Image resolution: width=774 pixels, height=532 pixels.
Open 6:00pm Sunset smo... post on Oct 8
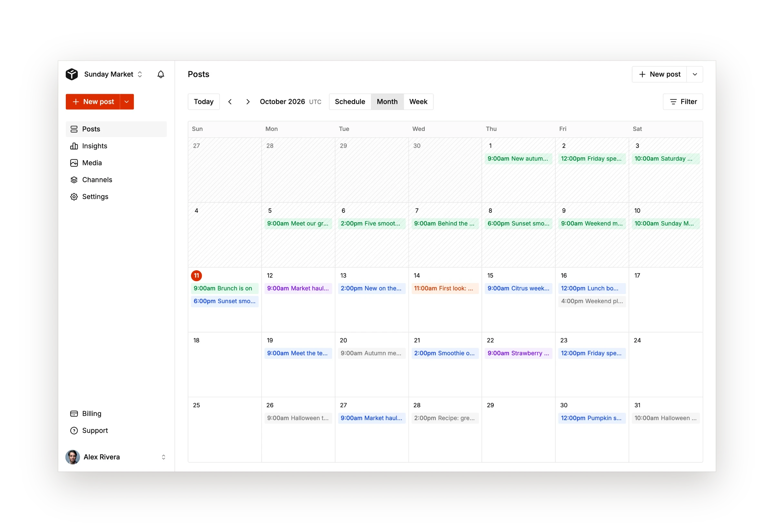[x=518, y=223]
